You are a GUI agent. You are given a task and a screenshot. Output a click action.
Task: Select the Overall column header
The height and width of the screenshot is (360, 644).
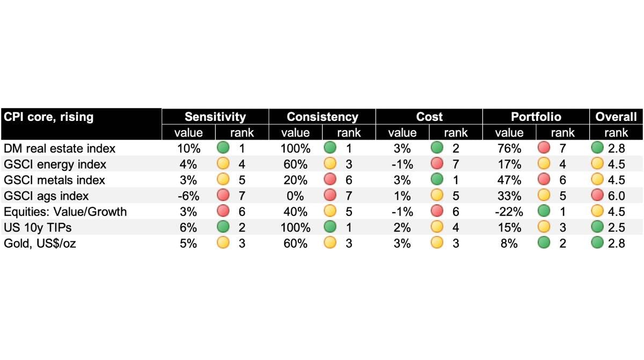click(616, 117)
